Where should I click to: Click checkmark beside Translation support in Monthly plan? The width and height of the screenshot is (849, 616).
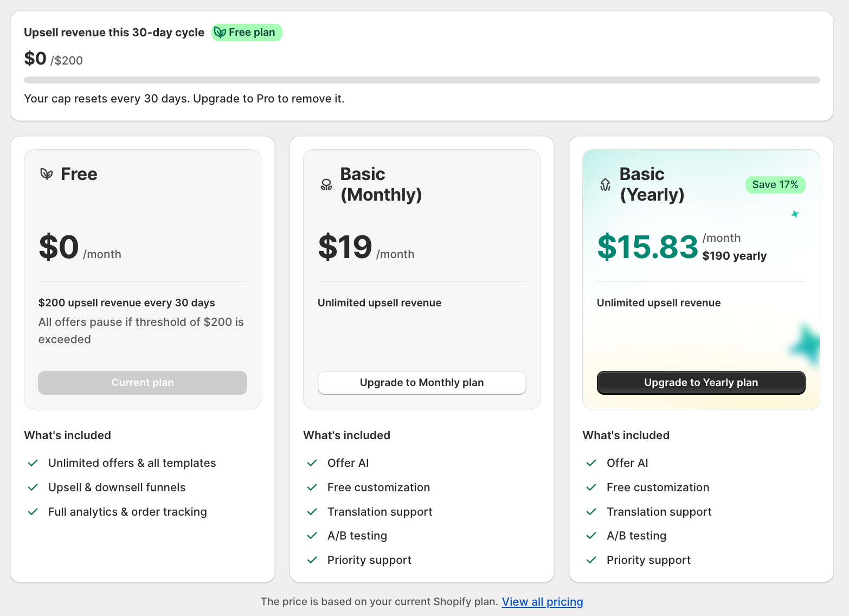tap(312, 512)
